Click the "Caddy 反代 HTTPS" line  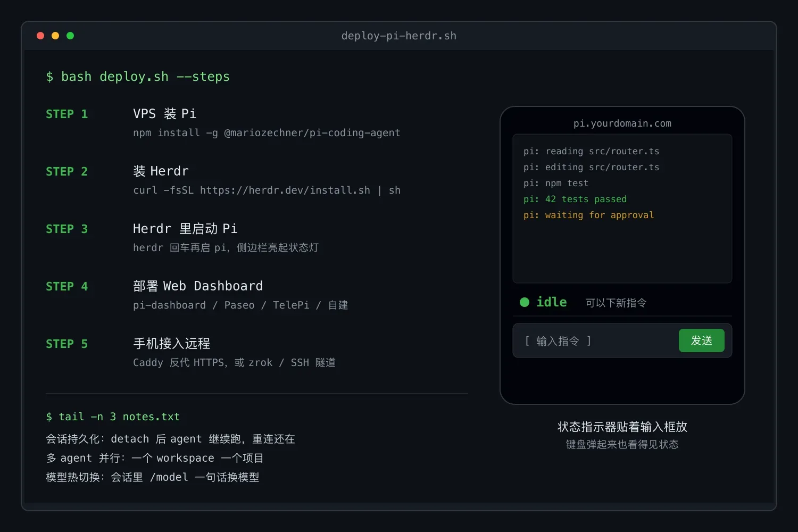click(234, 362)
